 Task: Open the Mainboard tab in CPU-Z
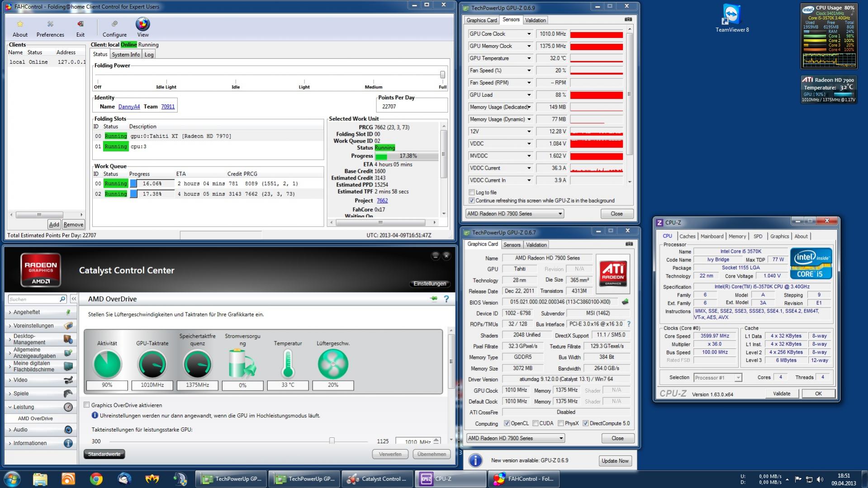712,236
